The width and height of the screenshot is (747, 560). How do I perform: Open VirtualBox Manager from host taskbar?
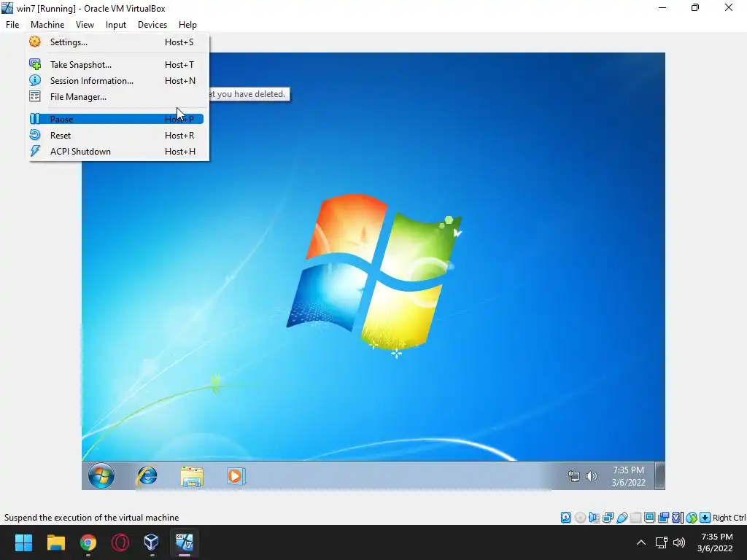point(152,542)
